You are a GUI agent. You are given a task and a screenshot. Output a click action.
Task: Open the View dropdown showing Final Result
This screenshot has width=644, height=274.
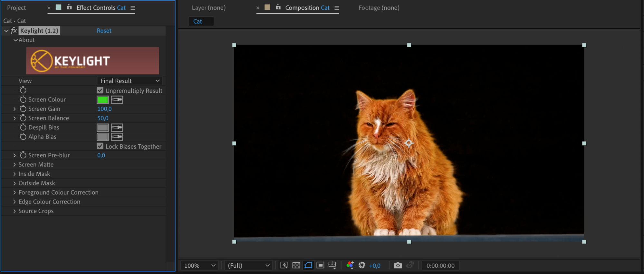point(130,81)
